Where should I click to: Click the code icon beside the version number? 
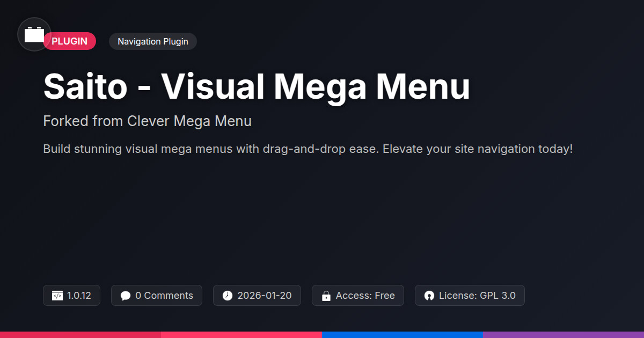point(57,296)
